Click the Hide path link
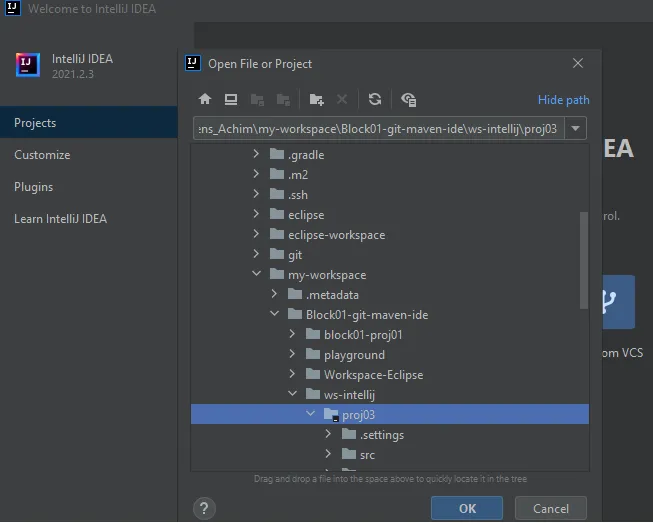The image size is (653, 523). [563, 100]
